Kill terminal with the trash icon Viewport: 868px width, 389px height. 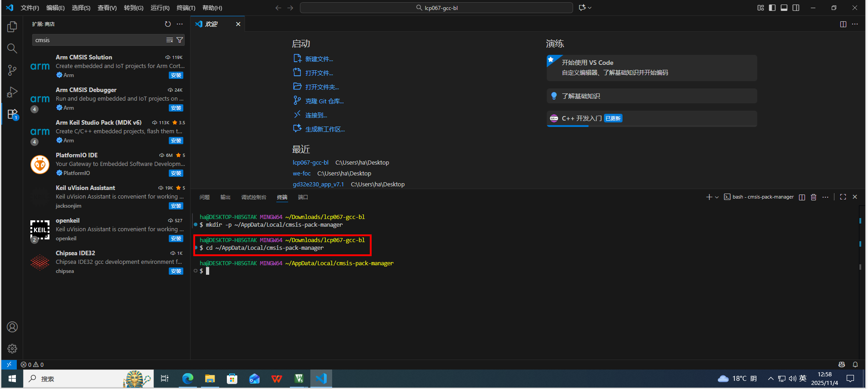[x=814, y=197]
